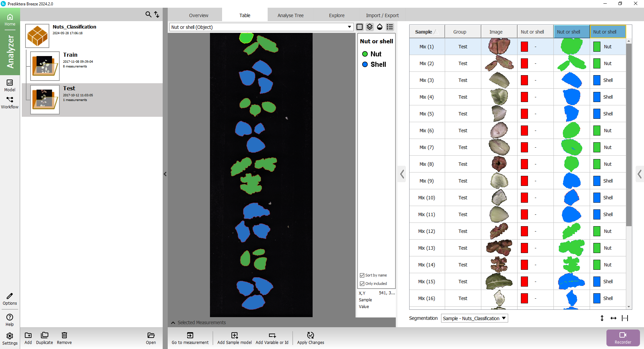The image size is (644, 349).
Task: Toggle the legend list icon
Action: (390, 27)
